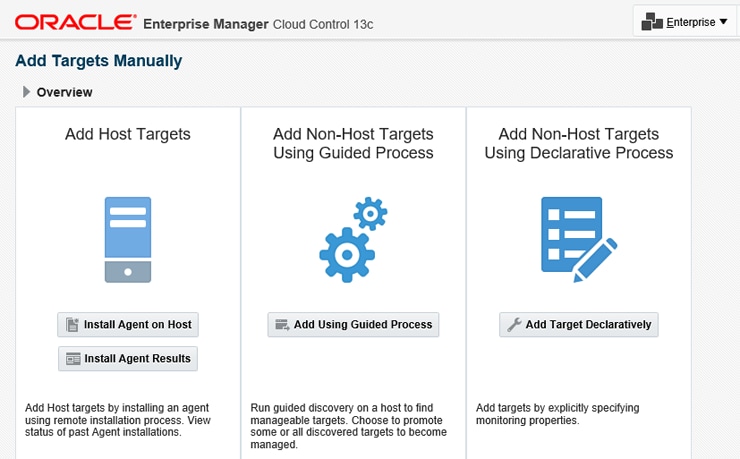This screenshot has height=459, width=740.
Task: Click the small icon on Add Using Guided Process
Action: 282,324
